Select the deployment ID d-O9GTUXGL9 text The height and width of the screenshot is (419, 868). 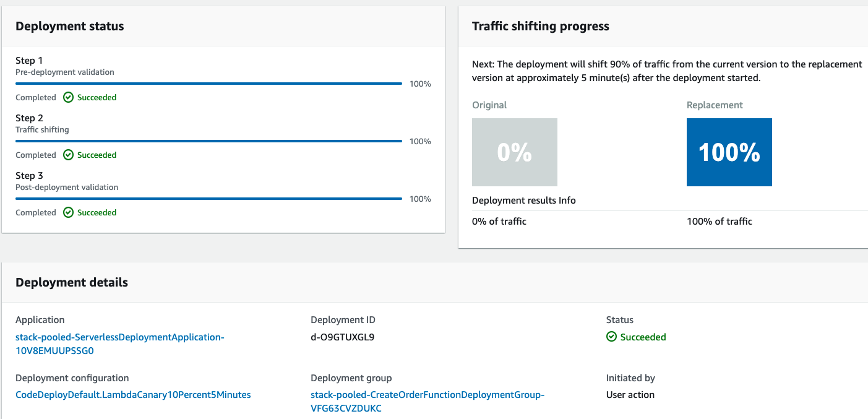click(342, 337)
